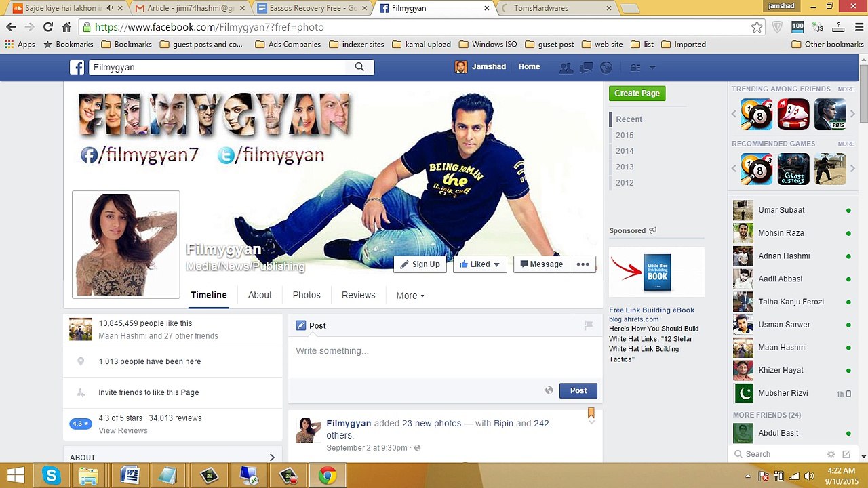Open the 2015 football manager game icon
The width and height of the screenshot is (868, 488).
(x=830, y=114)
